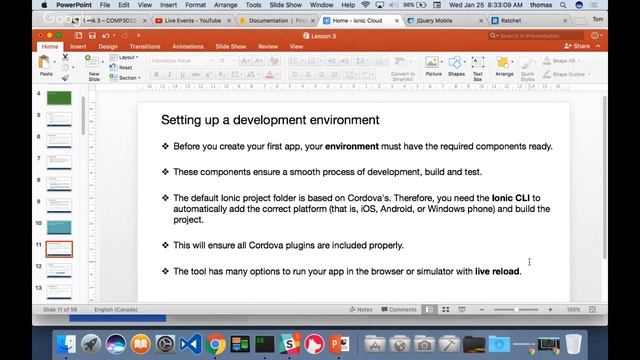
Task: Click the Clear Formatting icon
Action: (274, 61)
